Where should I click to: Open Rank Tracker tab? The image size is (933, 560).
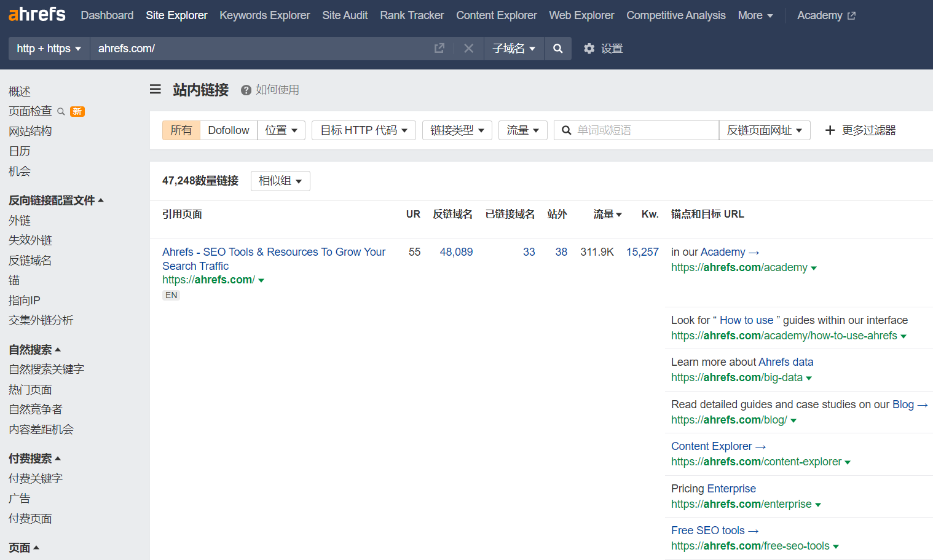(412, 15)
